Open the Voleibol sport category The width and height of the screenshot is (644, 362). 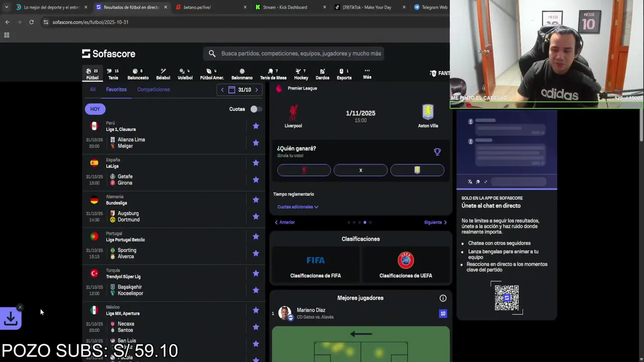(x=185, y=74)
